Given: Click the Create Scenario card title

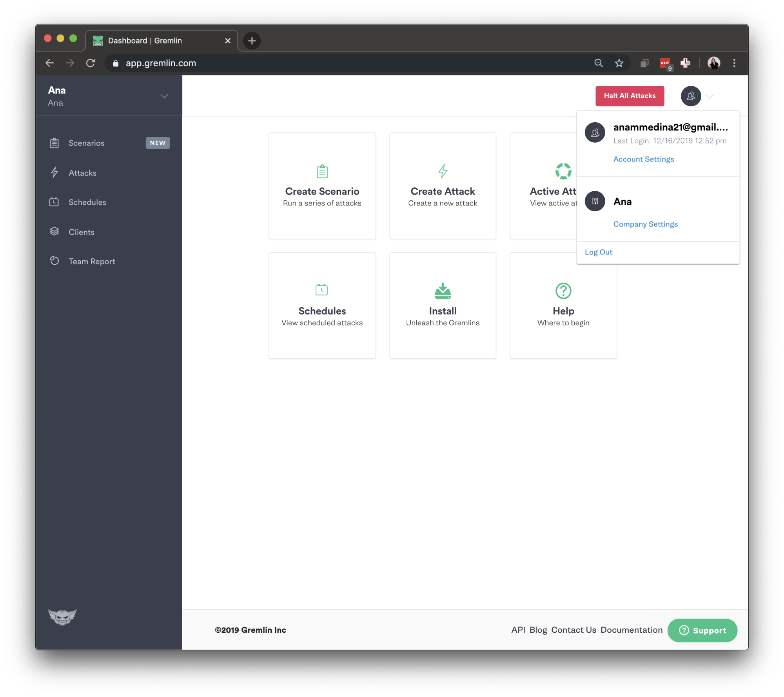Looking at the screenshot, I should [x=322, y=191].
